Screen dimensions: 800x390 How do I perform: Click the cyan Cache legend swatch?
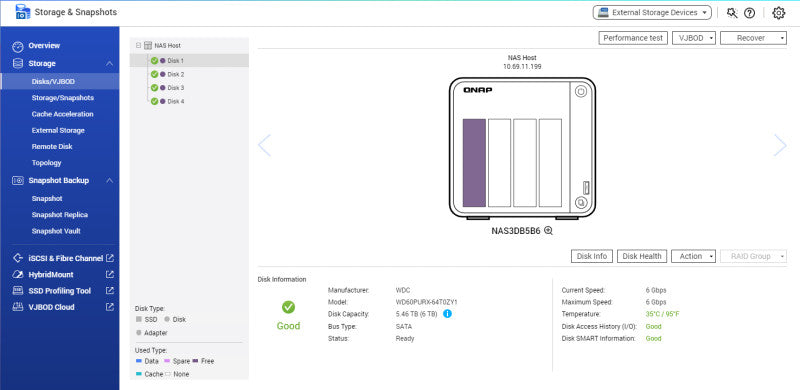[x=139, y=374]
